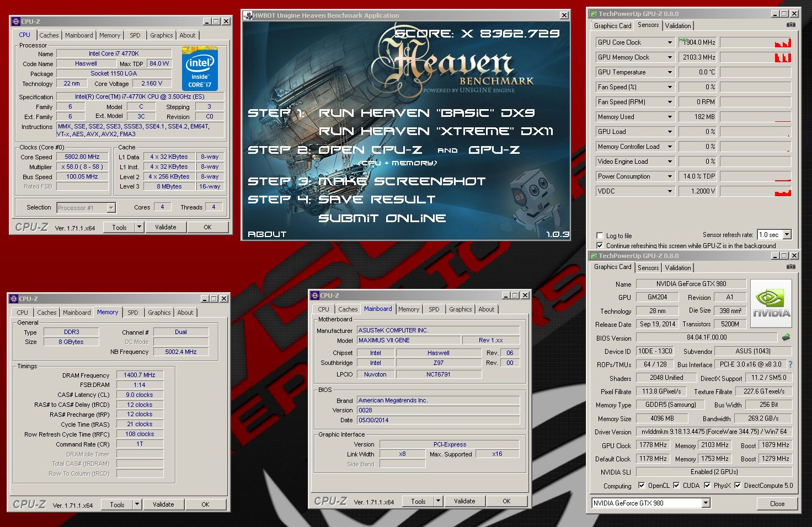Click the GPU-Z Sensors window title icon

click(x=594, y=14)
